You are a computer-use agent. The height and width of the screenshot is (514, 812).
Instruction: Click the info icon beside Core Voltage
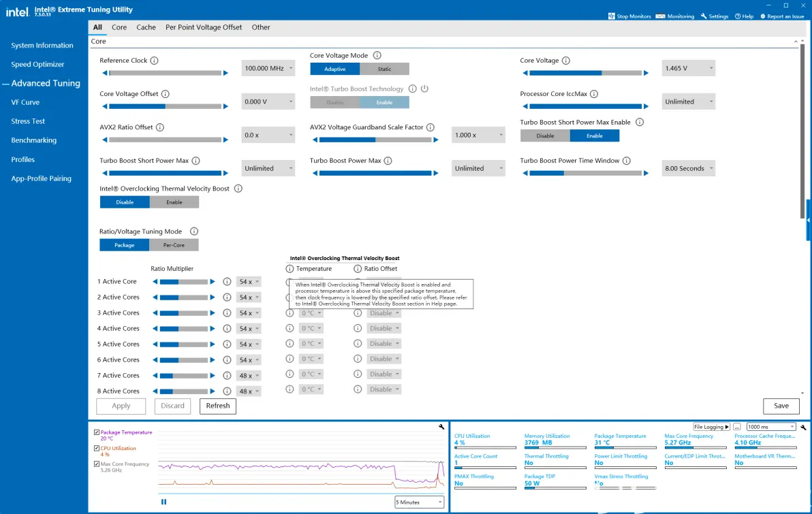(566, 61)
